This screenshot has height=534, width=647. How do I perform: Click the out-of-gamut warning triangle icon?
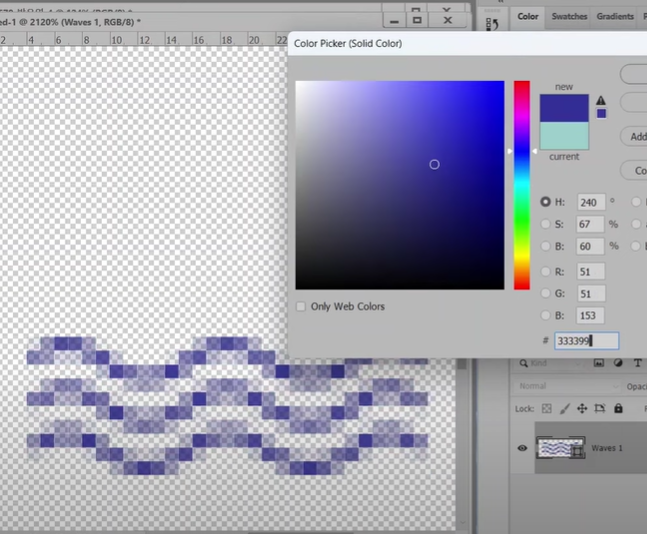(x=601, y=100)
